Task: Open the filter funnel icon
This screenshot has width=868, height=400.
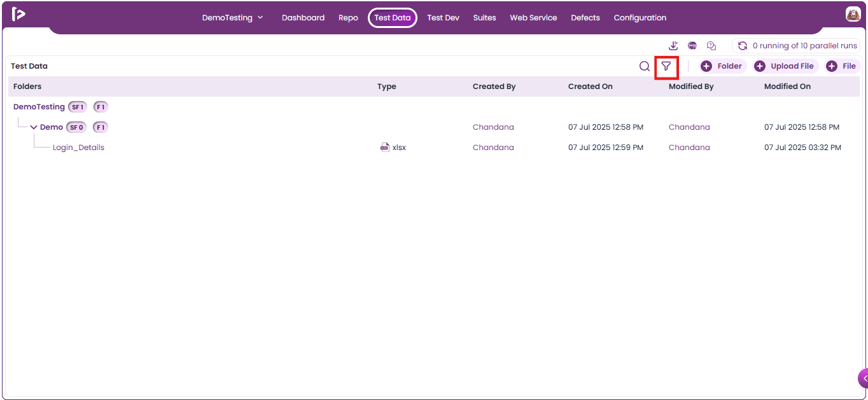Action: (x=666, y=66)
